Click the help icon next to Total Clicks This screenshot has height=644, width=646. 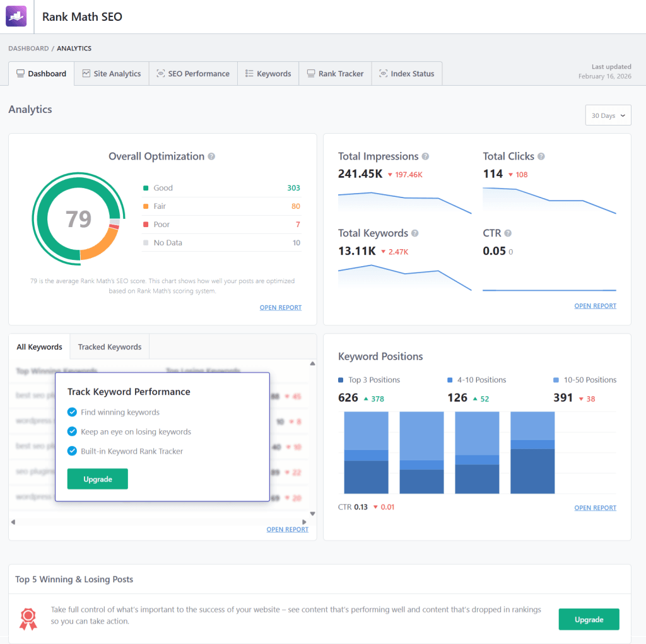coord(541,156)
